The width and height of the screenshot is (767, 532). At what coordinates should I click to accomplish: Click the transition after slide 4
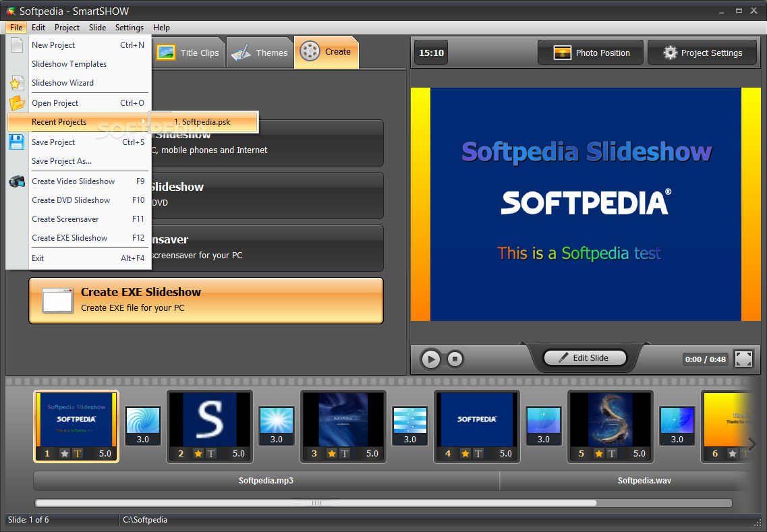(544, 425)
